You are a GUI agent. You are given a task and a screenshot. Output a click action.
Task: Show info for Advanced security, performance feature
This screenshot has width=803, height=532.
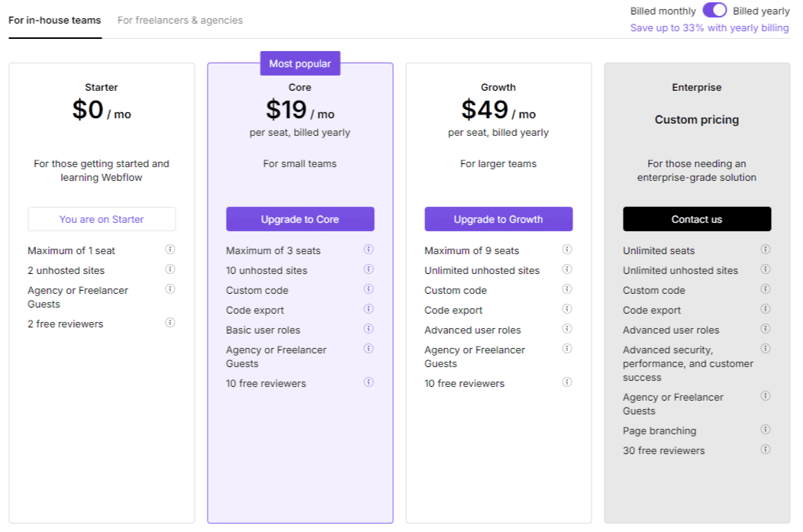tap(766, 349)
